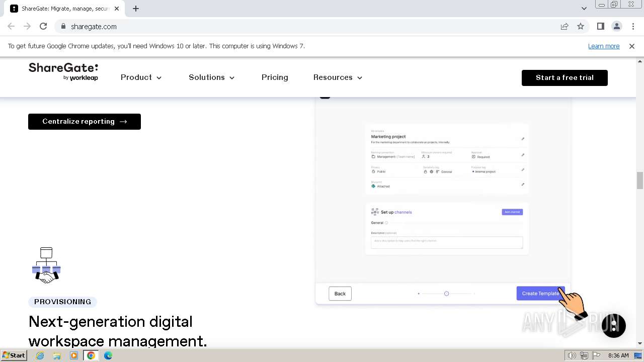Click the info icon beside General
644x362 pixels.
point(386,223)
